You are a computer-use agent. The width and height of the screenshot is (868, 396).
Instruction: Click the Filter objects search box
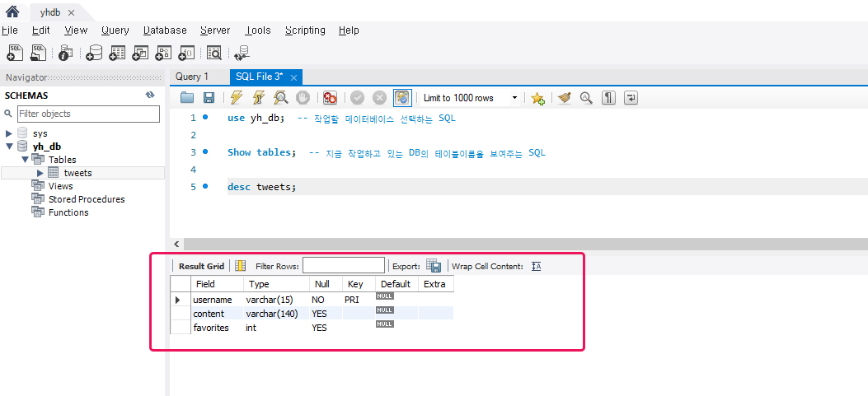(x=88, y=114)
